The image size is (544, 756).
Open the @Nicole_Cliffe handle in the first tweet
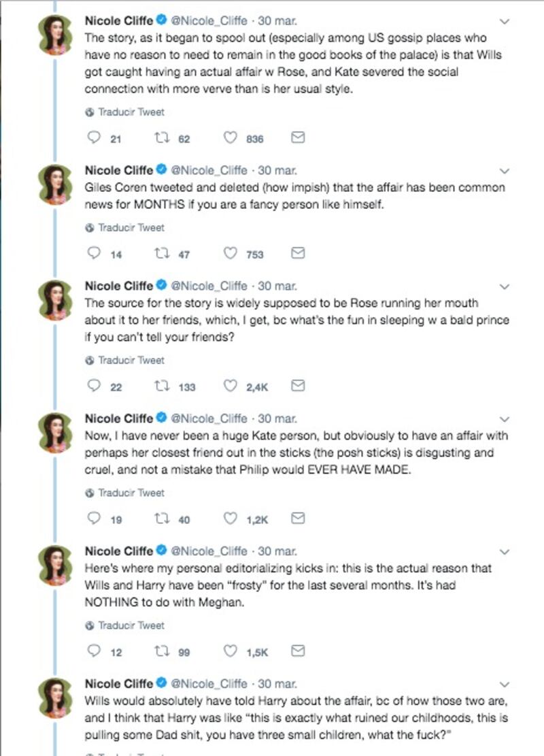pos(209,20)
